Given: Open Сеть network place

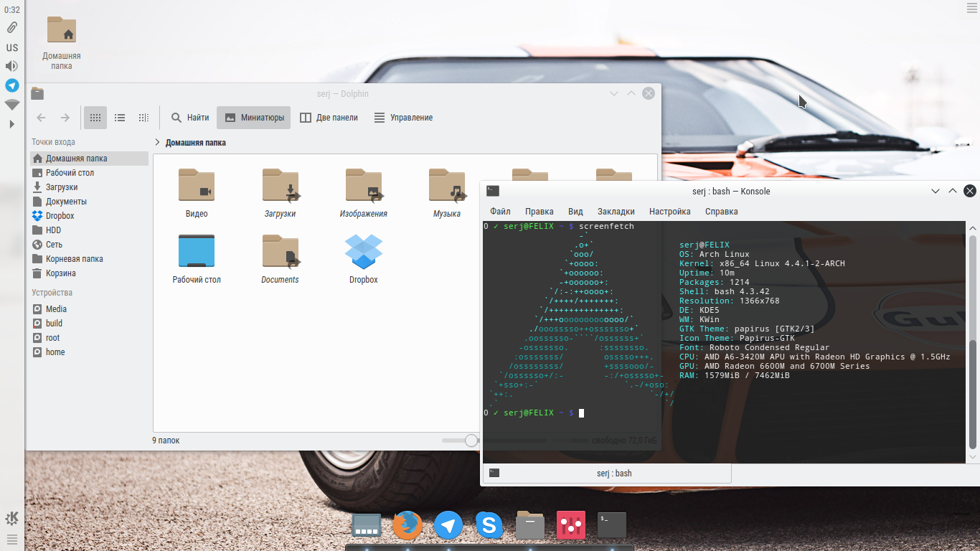Looking at the screenshot, I should point(89,245).
